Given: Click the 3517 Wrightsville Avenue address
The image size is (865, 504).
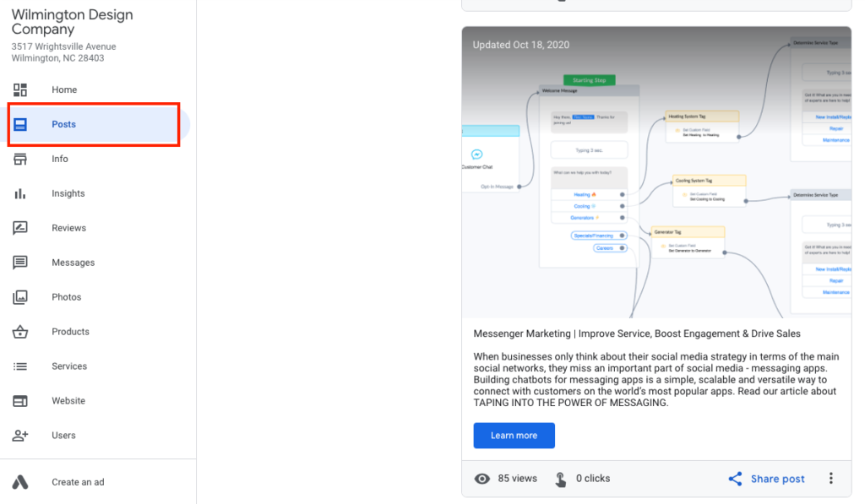Looking at the screenshot, I should [x=64, y=52].
